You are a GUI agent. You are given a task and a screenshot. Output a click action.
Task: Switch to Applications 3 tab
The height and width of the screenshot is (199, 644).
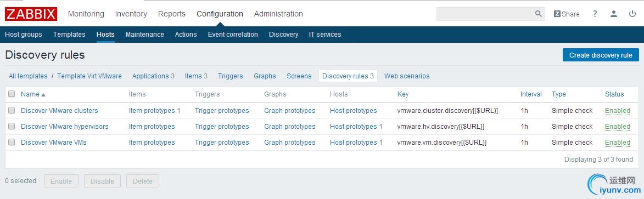click(153, 76)
